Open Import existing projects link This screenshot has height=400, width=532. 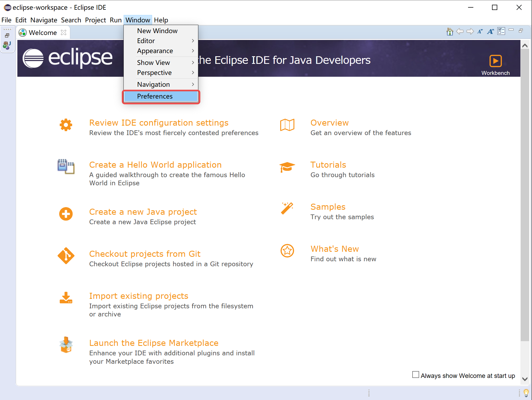tap(139, 296)
